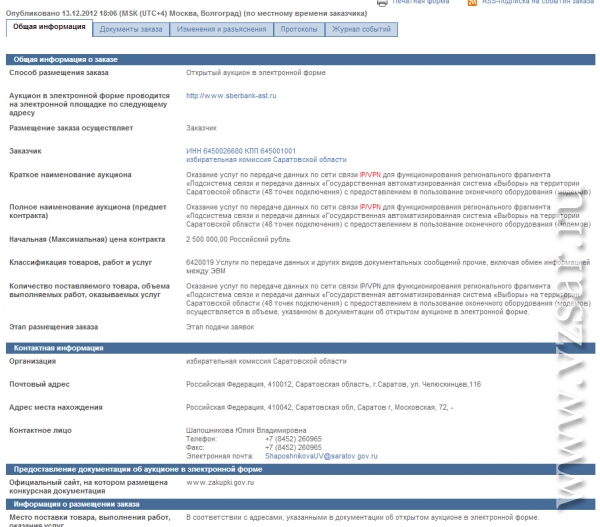The image size is (600, 527).
Task: Click the 2 500 000,00 Российский рубль price
Action: [238, 240]
